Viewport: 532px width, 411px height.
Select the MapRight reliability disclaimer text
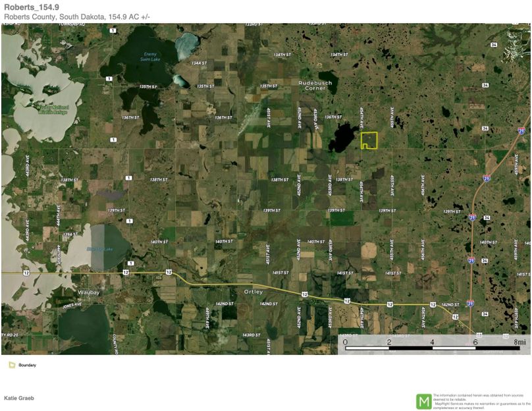coord(482,402)
